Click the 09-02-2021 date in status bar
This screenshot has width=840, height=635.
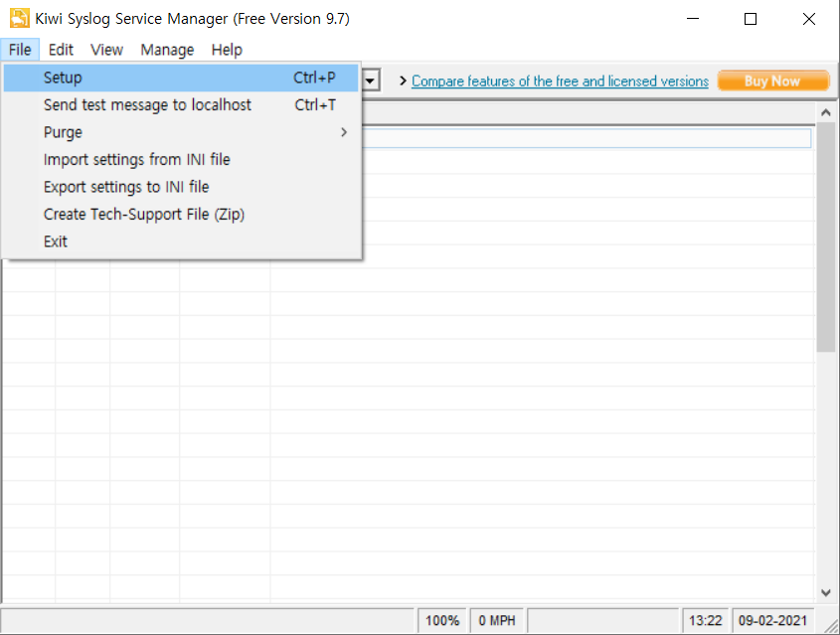772,620
